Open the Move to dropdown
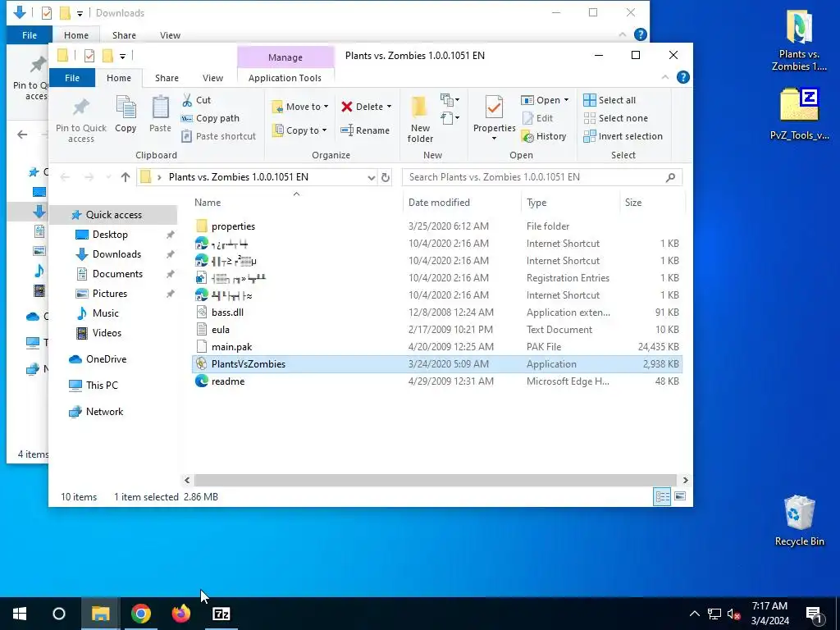The image size is (840, 630). pyautogui.click(x=300, y=107)
